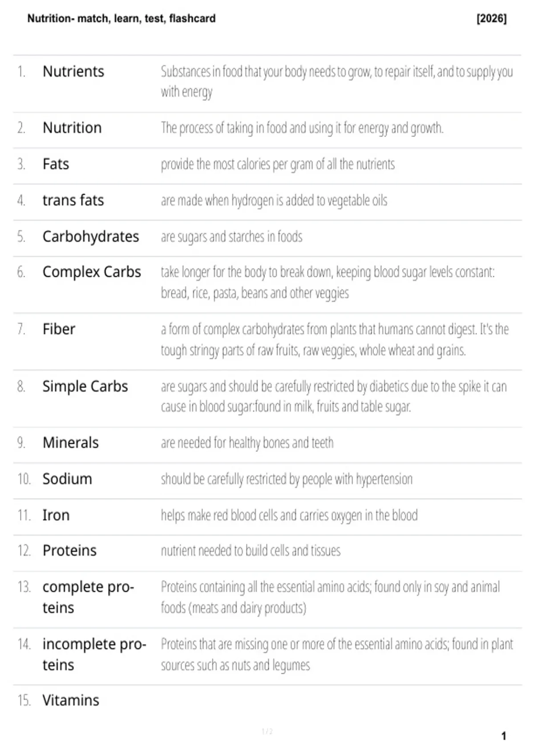Select the 'Carbohydrates' term
The height and width of the screenshot is (756, 534).
[x=91, y=237]
